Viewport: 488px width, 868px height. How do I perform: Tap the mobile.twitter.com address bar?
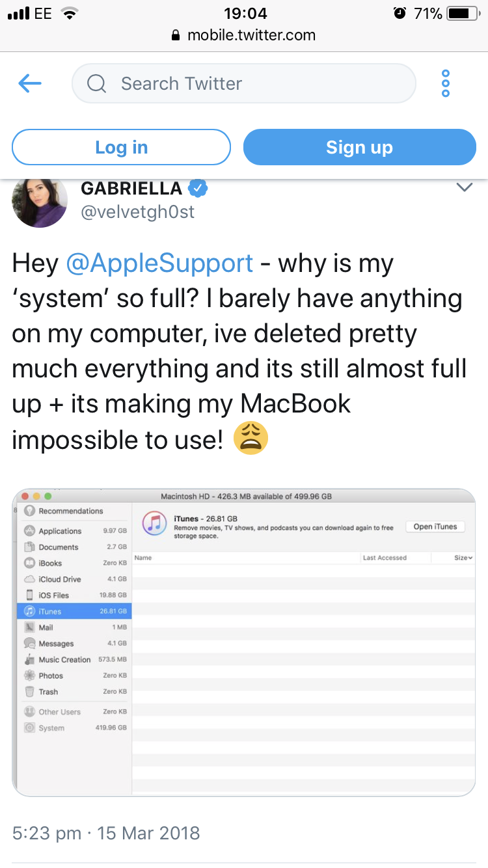[x=251, y=35]
